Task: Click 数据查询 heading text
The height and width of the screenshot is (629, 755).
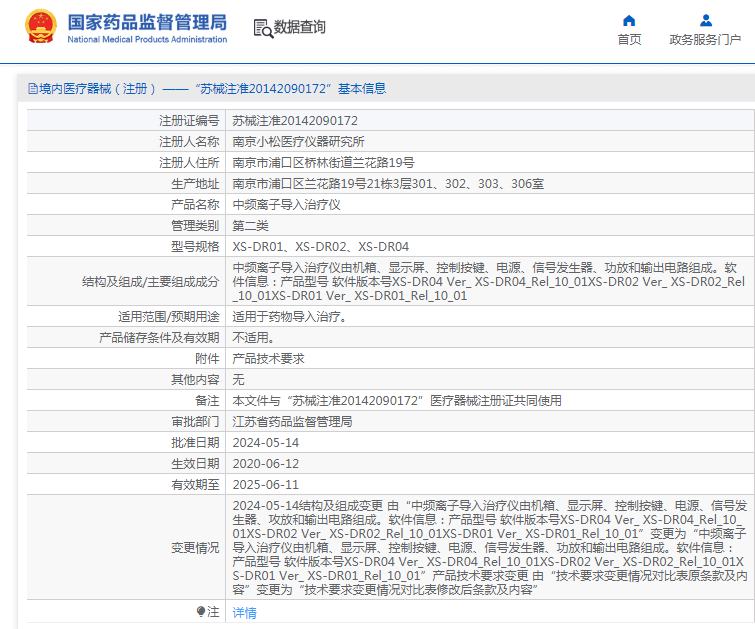Action: pos(299,27)
